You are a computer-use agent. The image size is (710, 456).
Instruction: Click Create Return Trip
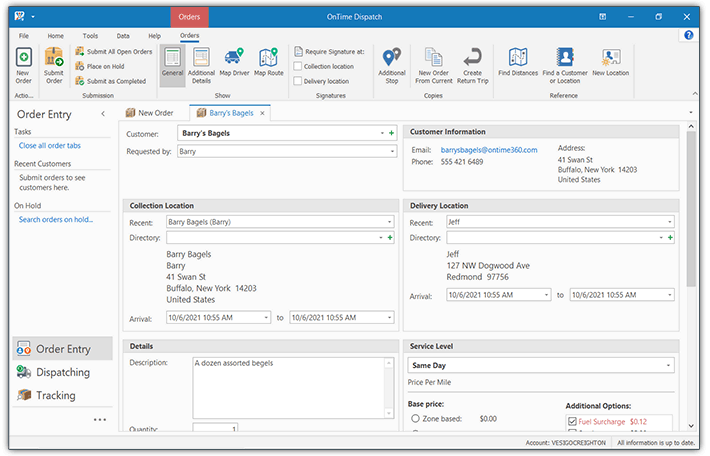[x=472, y=65]
